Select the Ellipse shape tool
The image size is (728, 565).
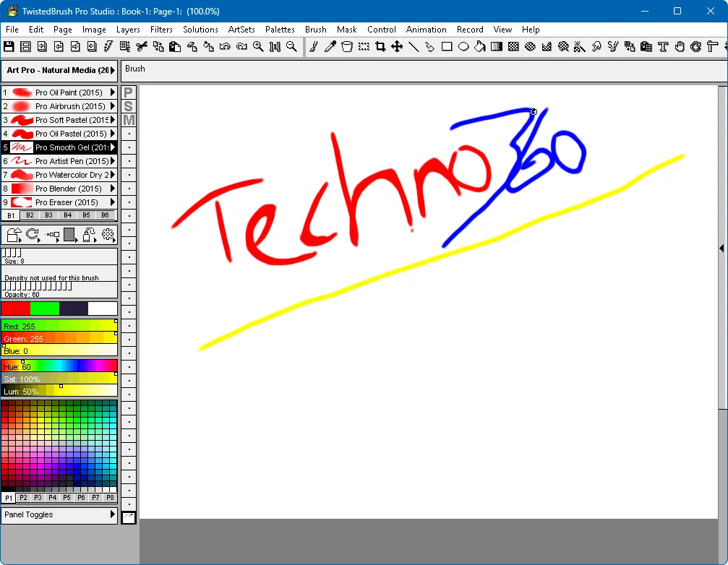pos(463,47)
